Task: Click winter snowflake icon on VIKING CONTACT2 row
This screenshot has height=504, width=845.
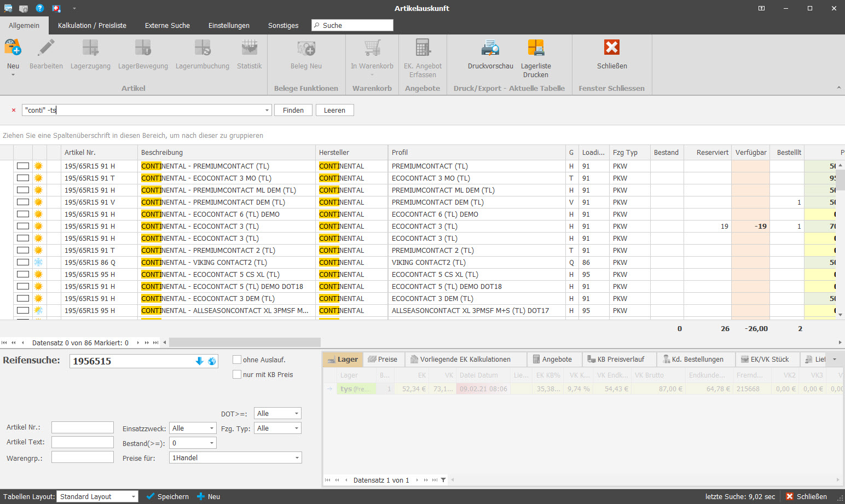Action: pos(38,262)
